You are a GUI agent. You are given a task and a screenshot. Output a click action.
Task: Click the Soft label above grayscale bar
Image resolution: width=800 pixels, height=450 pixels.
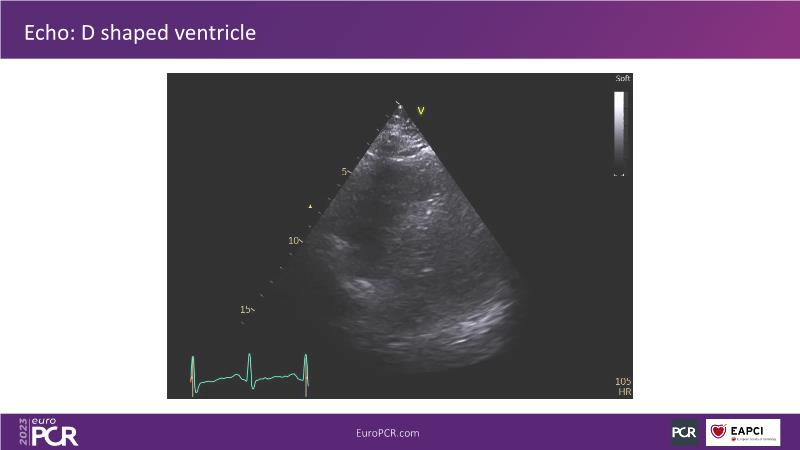(623, 79)
